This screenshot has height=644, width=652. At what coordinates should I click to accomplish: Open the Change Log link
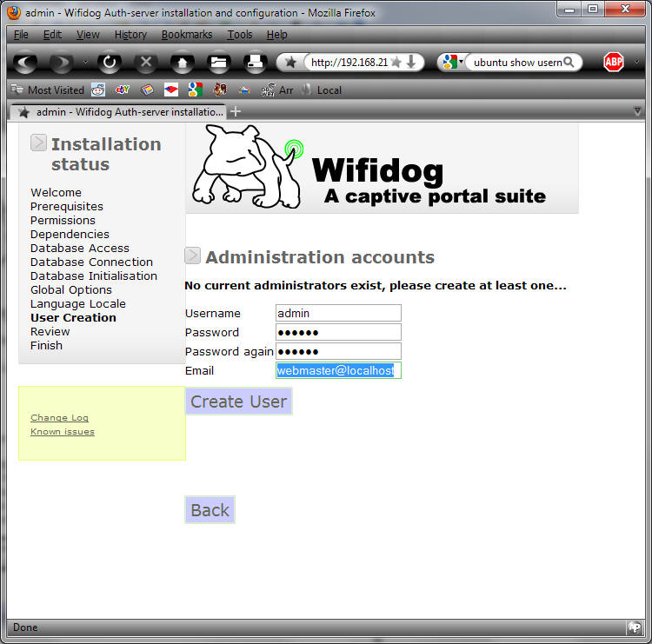pyautogui.click(x=59, y=417)
